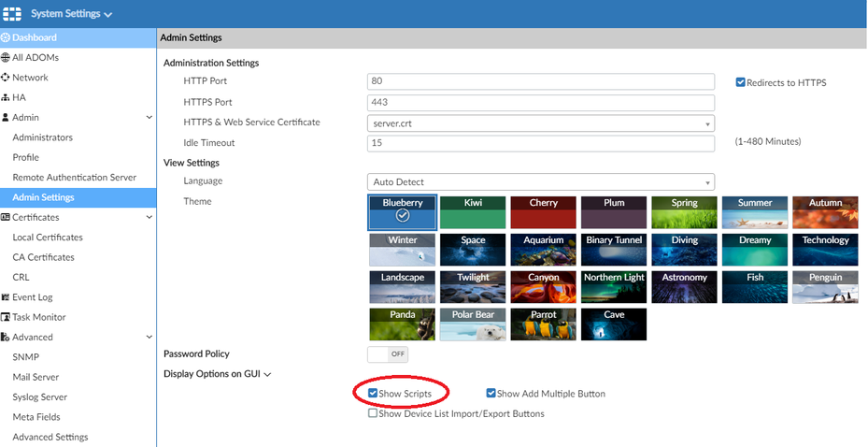Viewport: 868px width, 447px height.
Task: Click the Network icon in sidebar
Action: click(6, 78)
